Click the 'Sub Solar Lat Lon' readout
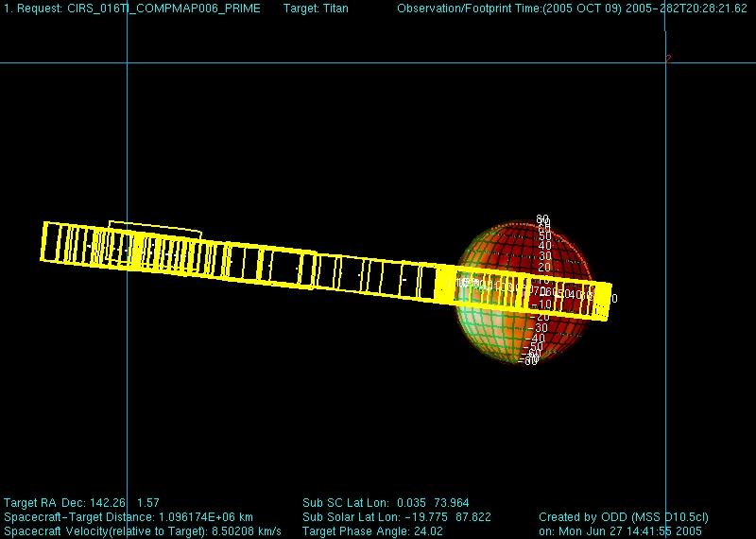 (x=396, y=517)
